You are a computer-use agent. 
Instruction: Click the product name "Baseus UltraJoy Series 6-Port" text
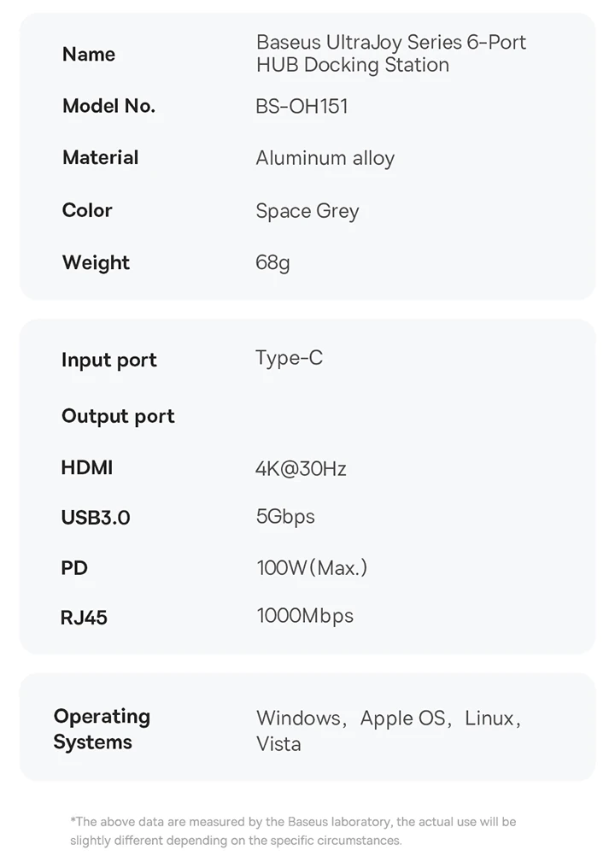coord(390,42)
